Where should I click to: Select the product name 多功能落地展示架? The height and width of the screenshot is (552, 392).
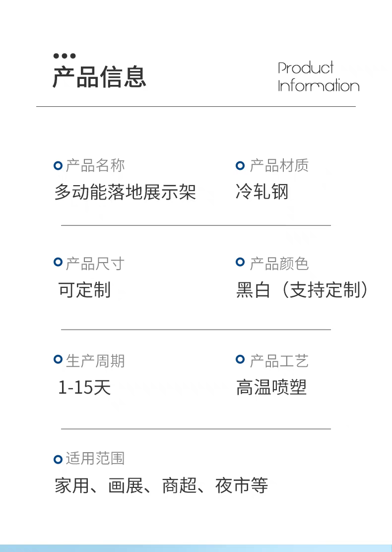(125, 192)
